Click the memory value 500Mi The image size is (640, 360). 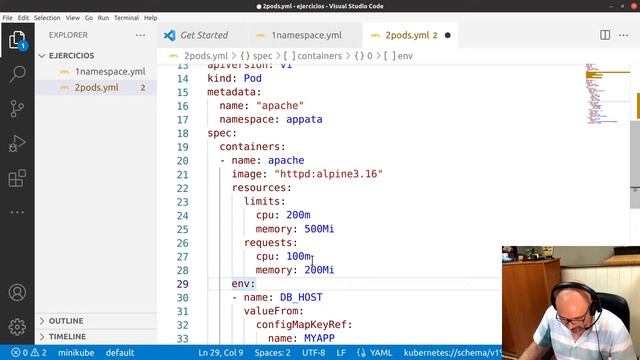[319, 229]
